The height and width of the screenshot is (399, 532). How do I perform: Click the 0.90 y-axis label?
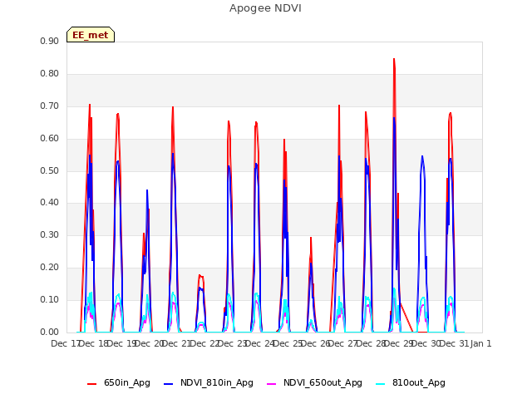click(x=50, y=41)
